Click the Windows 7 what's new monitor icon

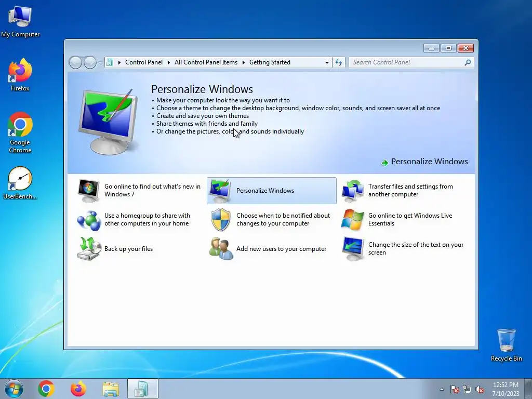pyautogui.click(x=88, y=191)
